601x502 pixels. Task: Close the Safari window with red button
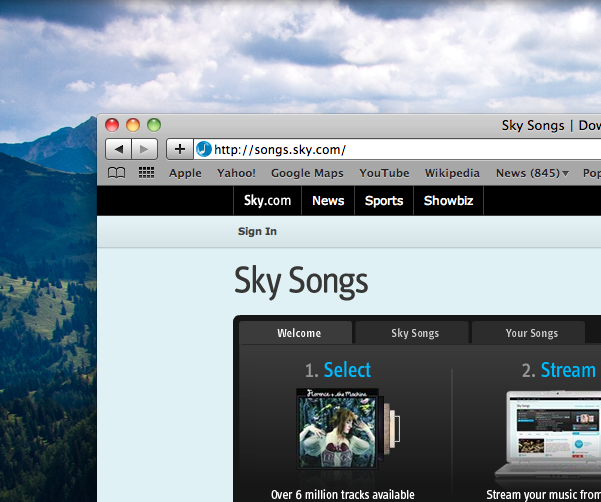[112, 125]
